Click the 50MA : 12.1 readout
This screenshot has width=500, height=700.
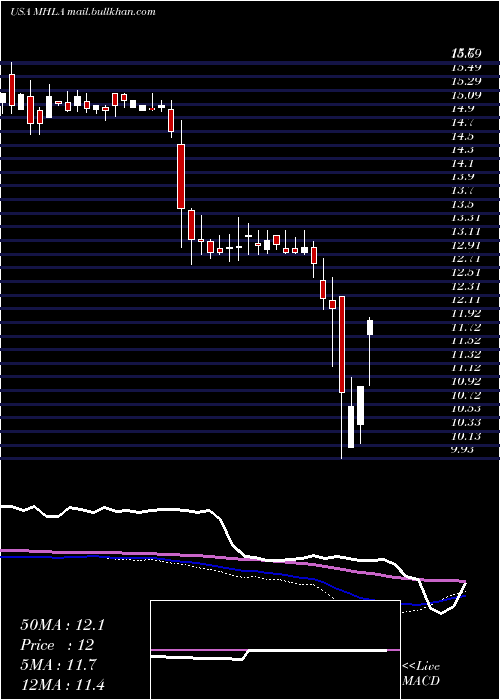point(62,625)
